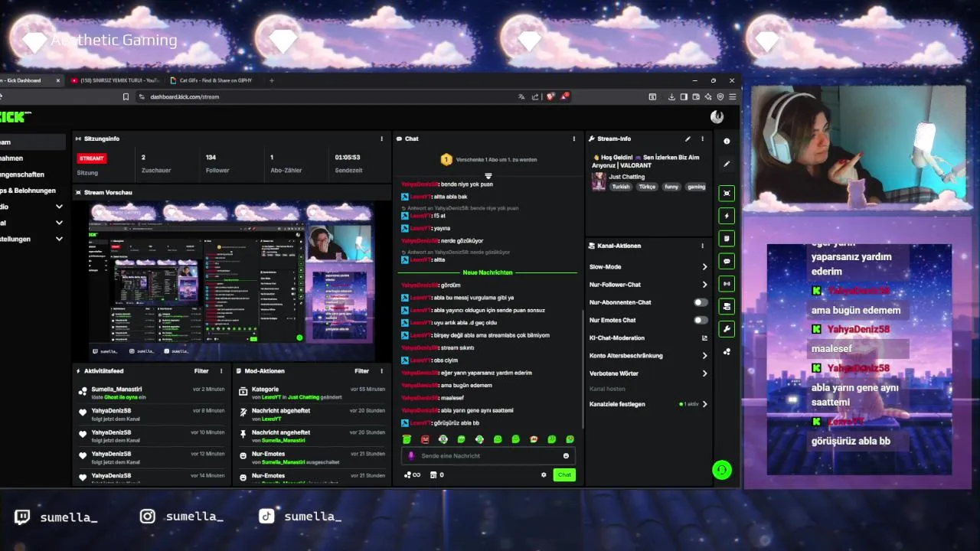980x551 pixels.
Task: Open Aktivitätsfeed three-dot menu
Action: click(x=221, y=371)
